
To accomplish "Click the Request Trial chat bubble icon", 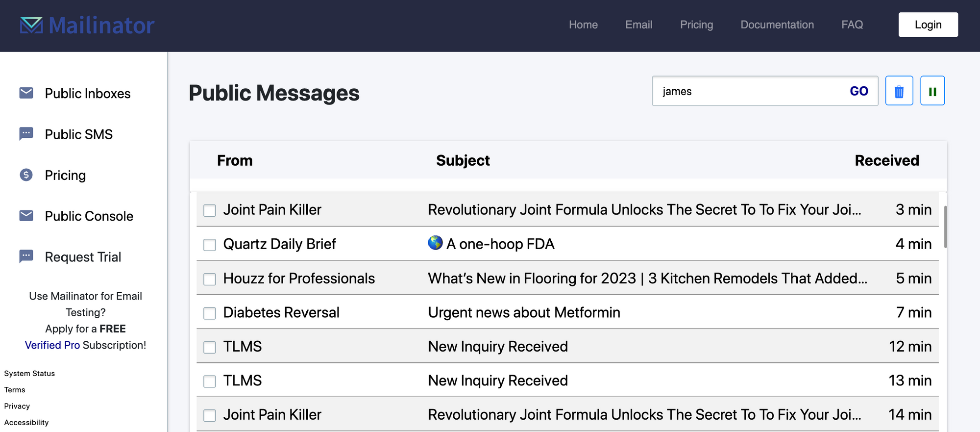I will (26, 256).
